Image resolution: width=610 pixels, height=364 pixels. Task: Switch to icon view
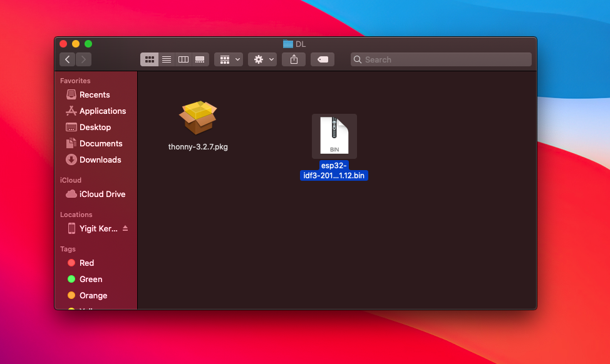(x=150, y=59)
